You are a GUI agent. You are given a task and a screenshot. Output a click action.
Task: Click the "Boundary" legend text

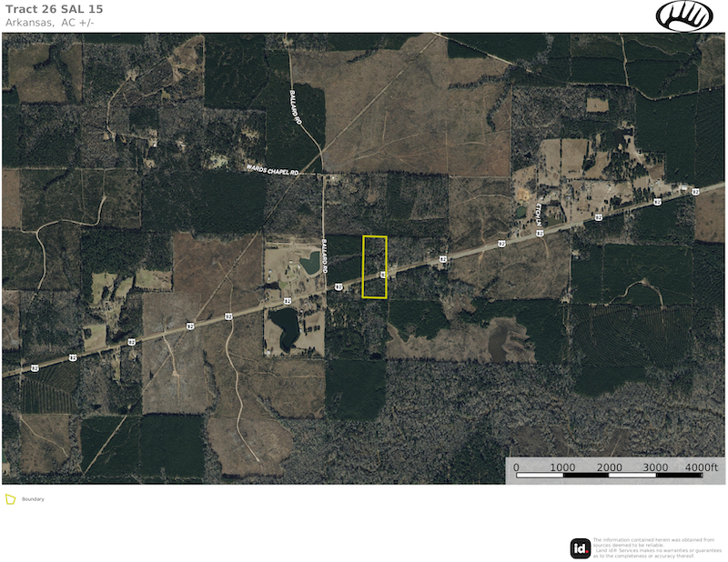tap(33, 499)
